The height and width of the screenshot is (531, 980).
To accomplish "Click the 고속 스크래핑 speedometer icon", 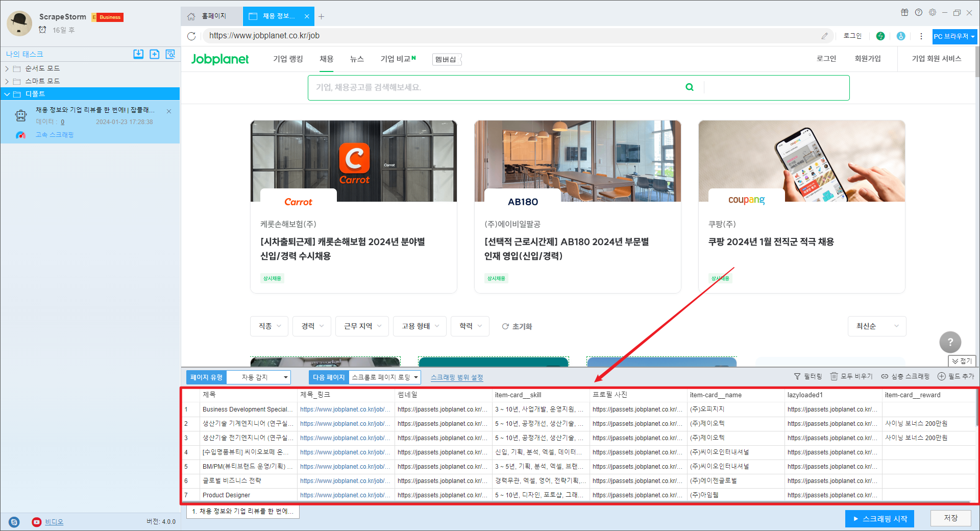I will tap(20, 135).
